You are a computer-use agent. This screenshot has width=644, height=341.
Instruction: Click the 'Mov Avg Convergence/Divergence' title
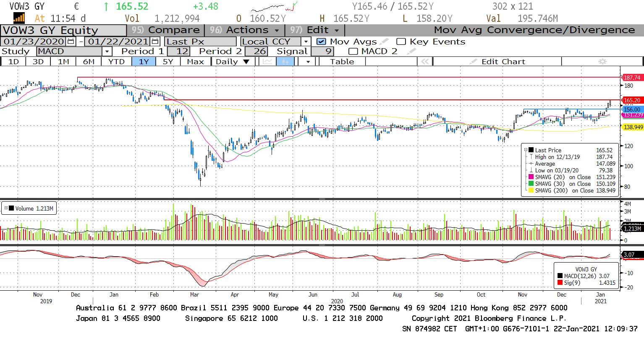(534, 30)
